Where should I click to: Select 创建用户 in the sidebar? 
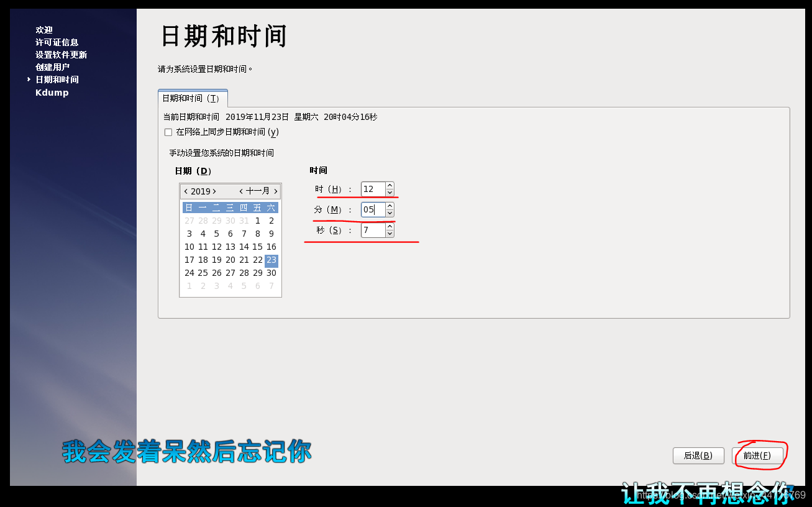(x=51, y=66)
